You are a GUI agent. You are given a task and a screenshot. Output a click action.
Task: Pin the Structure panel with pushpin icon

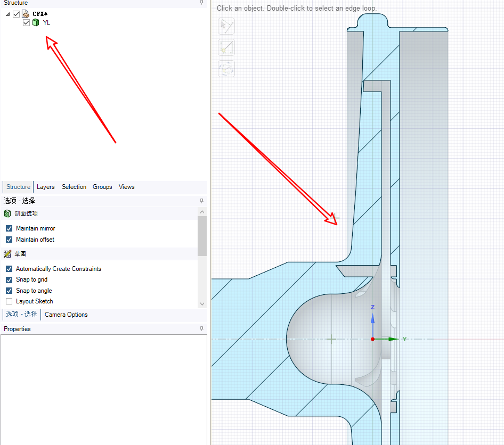[x=201, y=3]
